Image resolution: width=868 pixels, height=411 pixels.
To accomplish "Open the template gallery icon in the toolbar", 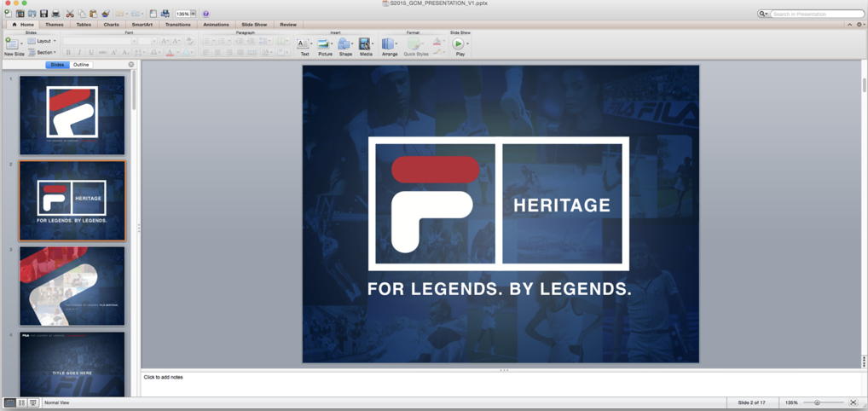I will [20, 14].
